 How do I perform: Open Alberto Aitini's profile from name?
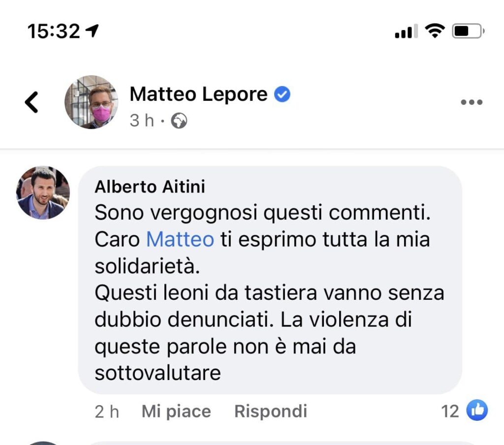(x=150, y=187)
